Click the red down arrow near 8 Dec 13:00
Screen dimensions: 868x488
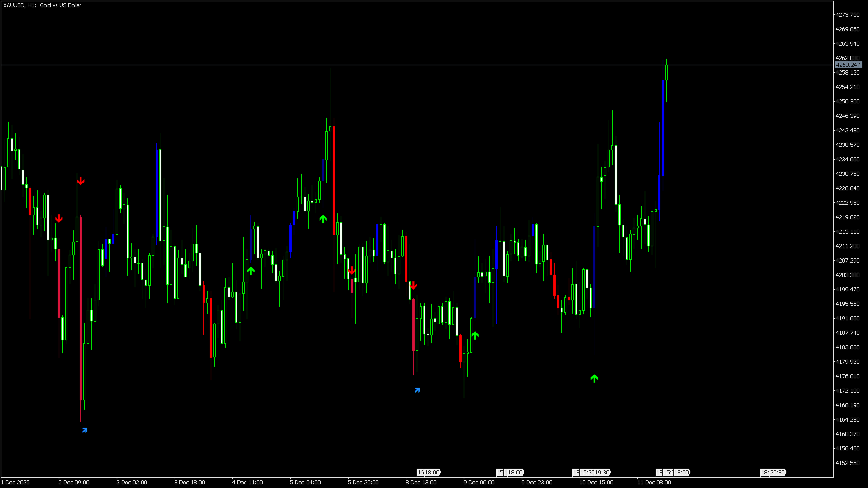coord(413,286)
